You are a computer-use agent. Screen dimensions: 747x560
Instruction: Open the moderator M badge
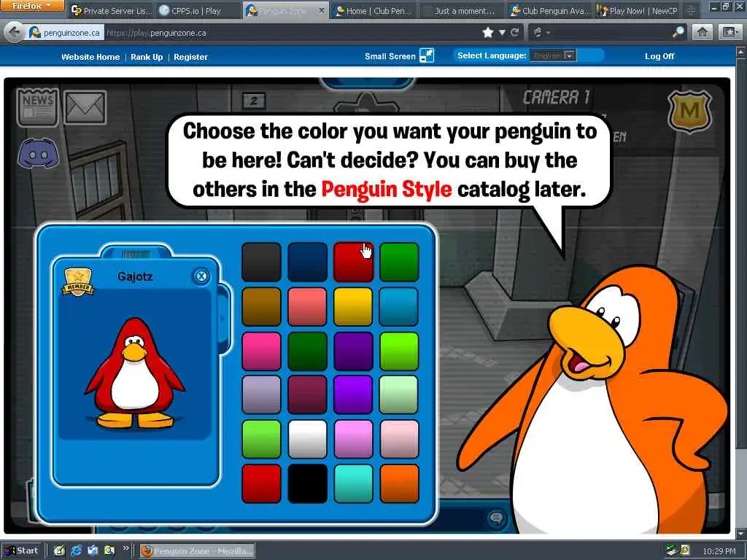point(689,112)
